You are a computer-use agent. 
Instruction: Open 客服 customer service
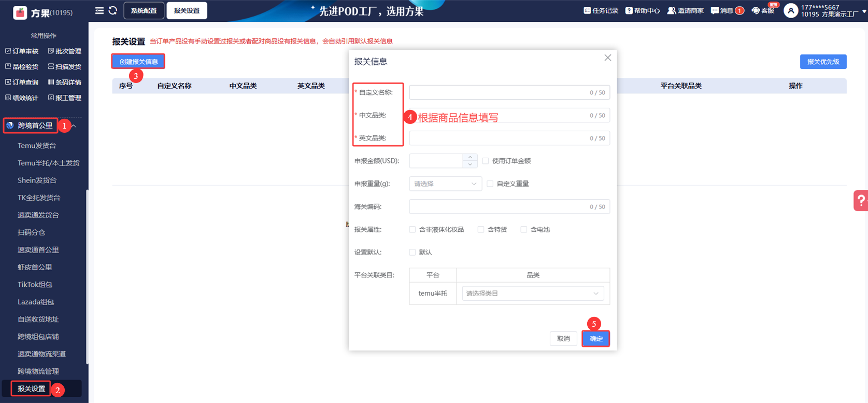[763, 10]
